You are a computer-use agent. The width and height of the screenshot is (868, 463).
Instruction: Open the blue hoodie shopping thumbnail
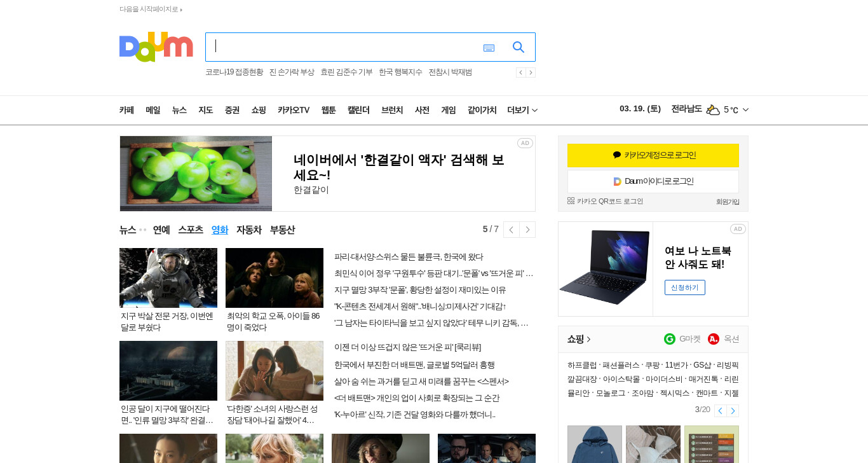(595, 444)
